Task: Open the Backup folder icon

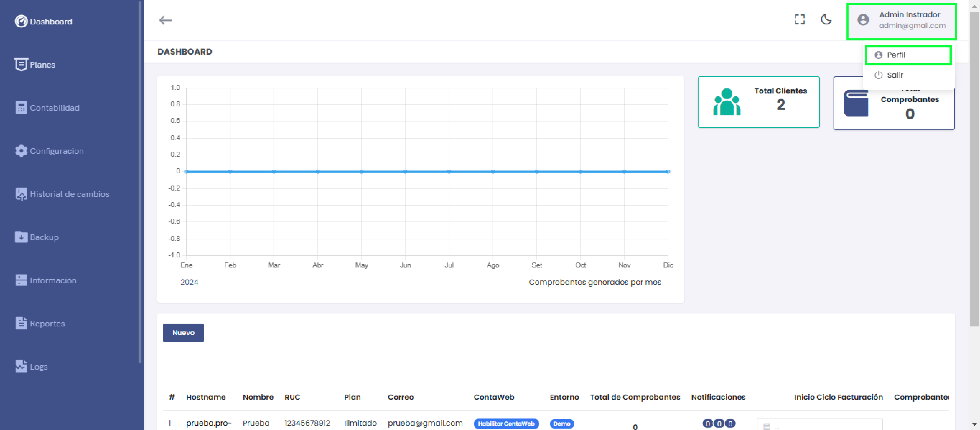Action: [x=21, y=237]
